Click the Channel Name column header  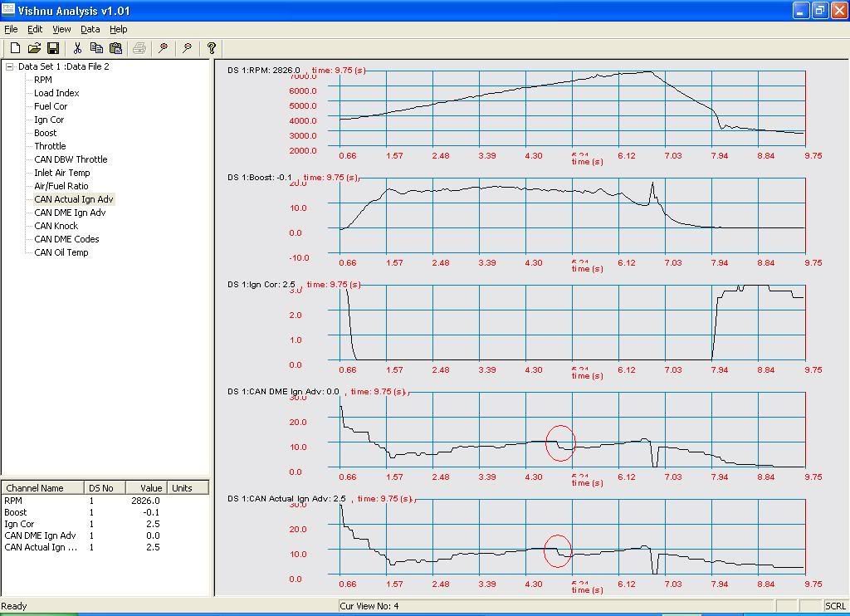pyautogui.click(x=43, y=488)
